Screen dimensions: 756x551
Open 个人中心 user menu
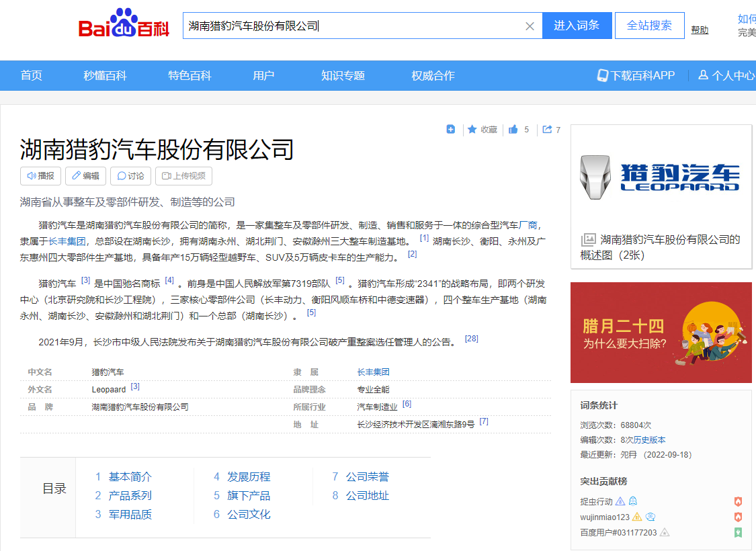tap(726, 75)
